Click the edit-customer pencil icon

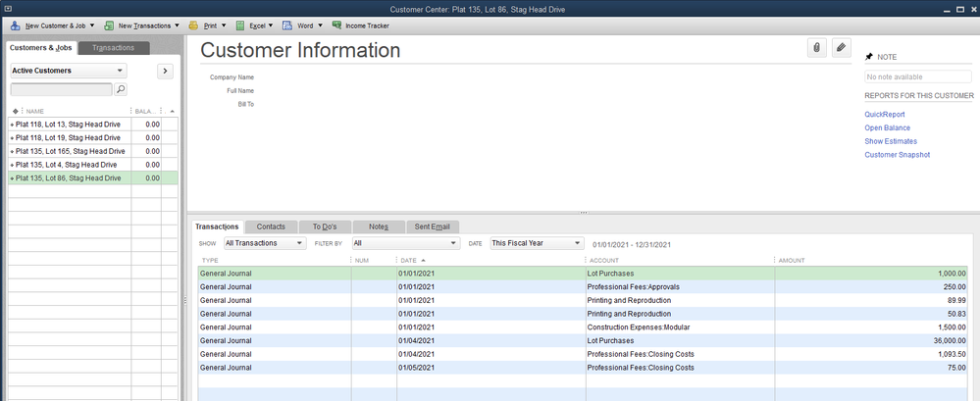click(842, 48)
